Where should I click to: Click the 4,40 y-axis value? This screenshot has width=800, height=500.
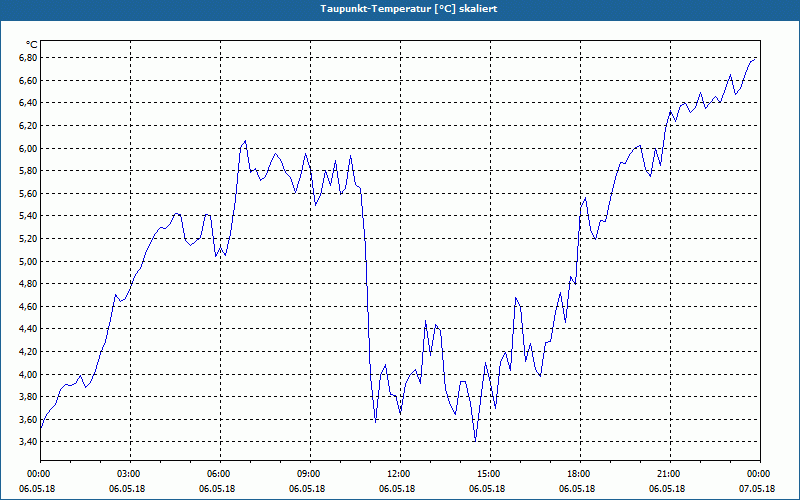pos(29,329)
